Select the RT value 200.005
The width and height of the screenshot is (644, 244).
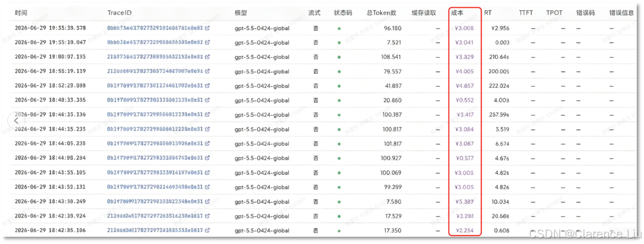(x=499, y=72)
